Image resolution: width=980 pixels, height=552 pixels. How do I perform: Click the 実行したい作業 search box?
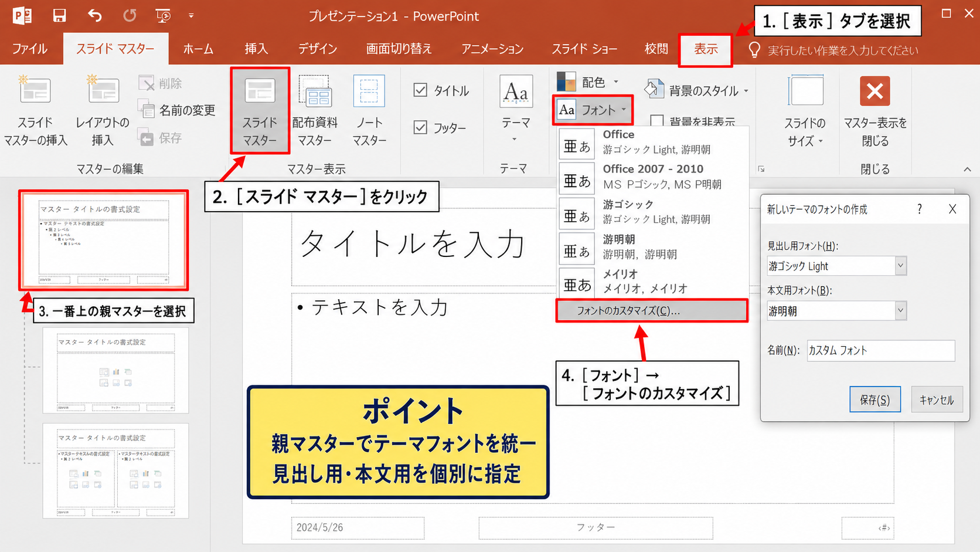point(833,50)
